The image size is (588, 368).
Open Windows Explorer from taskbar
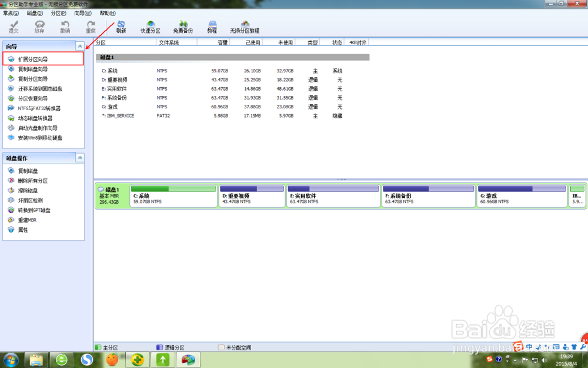(36, 360)
